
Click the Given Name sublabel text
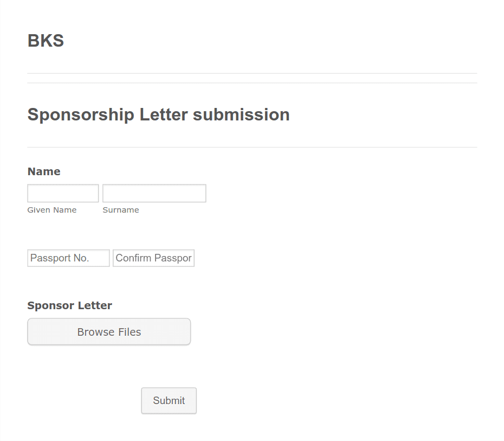[x=52, y=210]
